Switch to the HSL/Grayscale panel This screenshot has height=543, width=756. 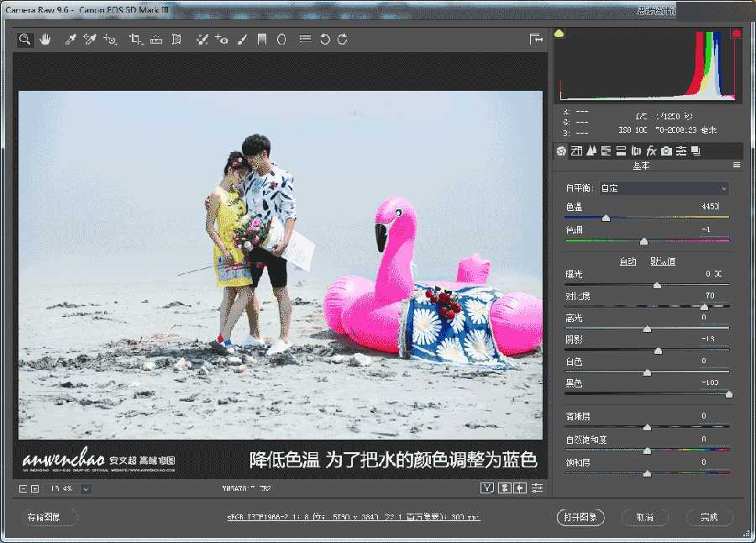click(x=606, y=150)
